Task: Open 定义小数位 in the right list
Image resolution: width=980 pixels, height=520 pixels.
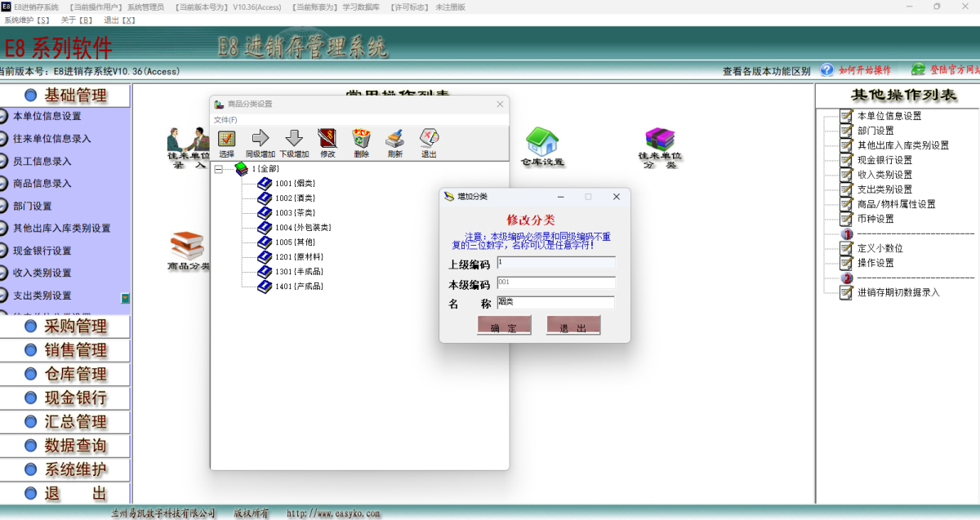Action: click(x=880, y=248)
